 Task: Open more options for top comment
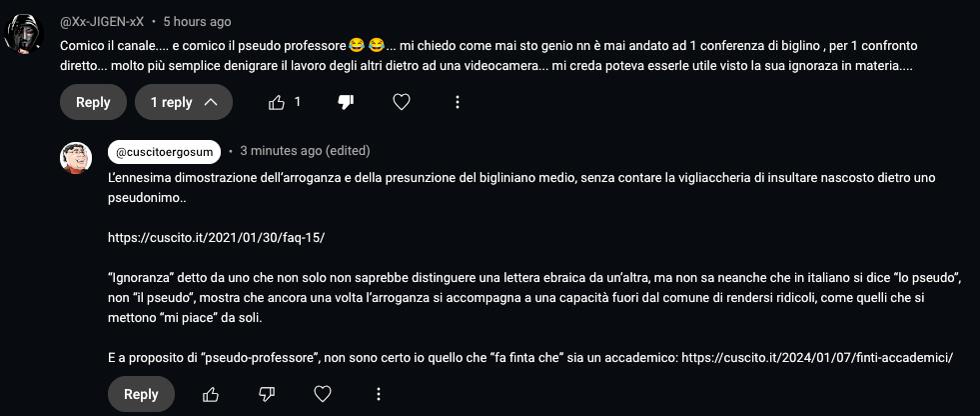click(x=457, y=102)
